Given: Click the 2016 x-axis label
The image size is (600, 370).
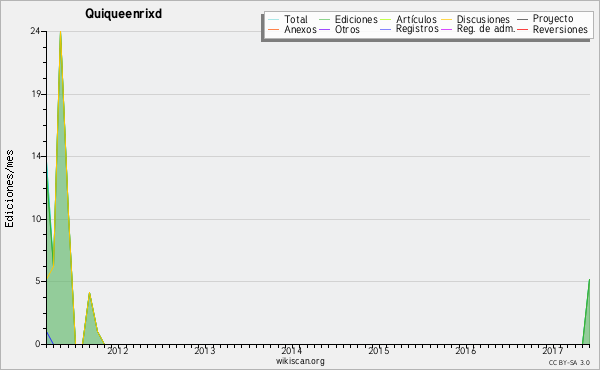Looking at the screenshot, I should coord(466,350).
